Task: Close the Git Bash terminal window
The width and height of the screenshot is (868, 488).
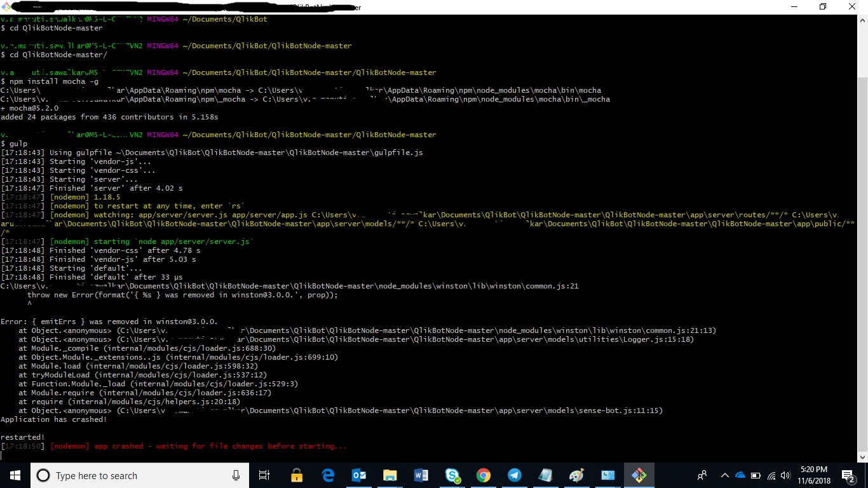Action: point(853,7)
